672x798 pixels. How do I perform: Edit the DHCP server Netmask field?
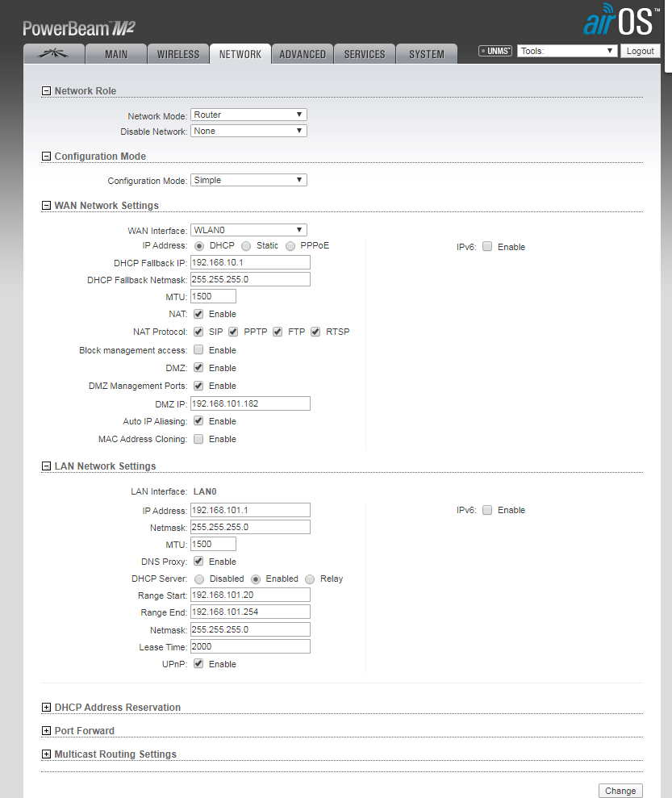pyautogui.click(x=250, y=629)
